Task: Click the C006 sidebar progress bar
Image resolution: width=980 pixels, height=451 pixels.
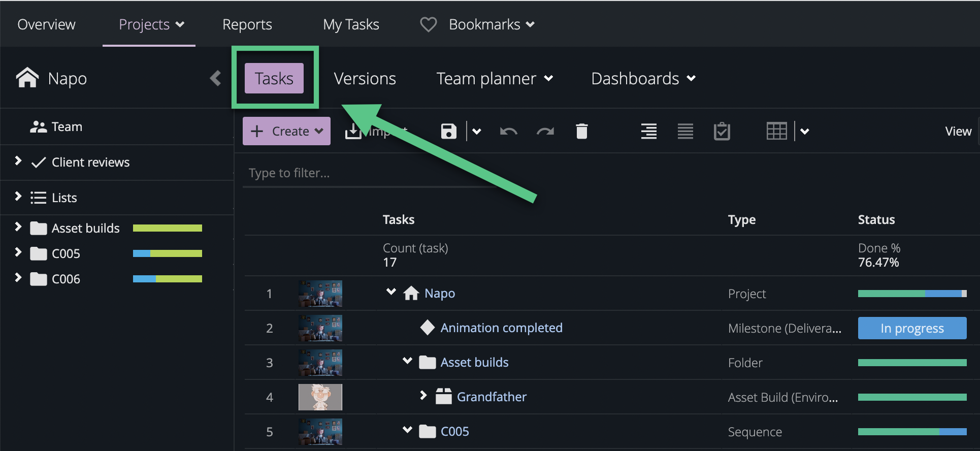Action: [168, 279]
